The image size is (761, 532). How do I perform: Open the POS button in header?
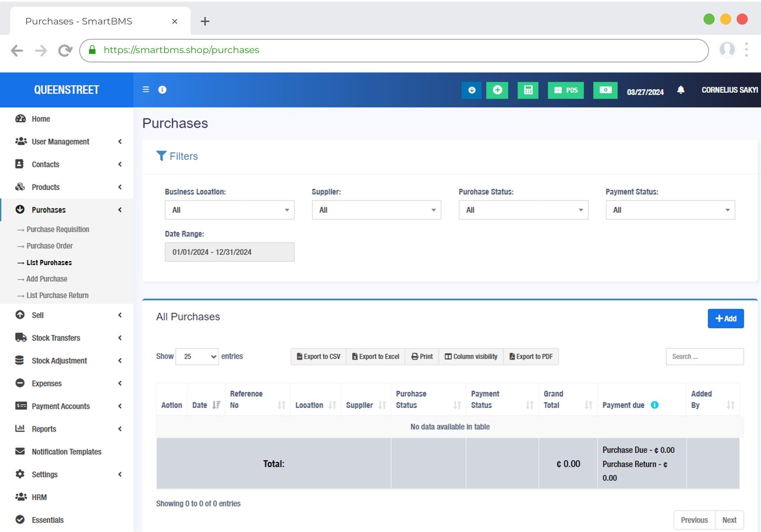coord(566,90)
